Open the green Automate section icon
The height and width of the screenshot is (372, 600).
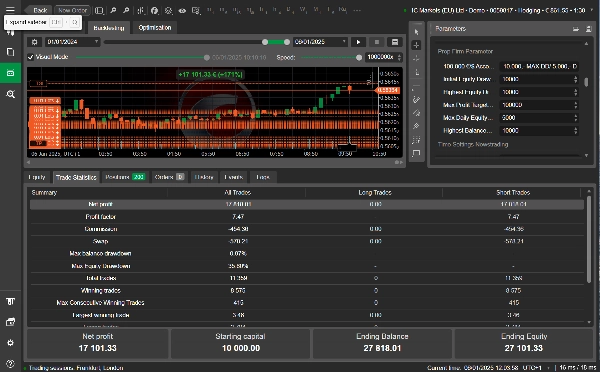(10, 73)
